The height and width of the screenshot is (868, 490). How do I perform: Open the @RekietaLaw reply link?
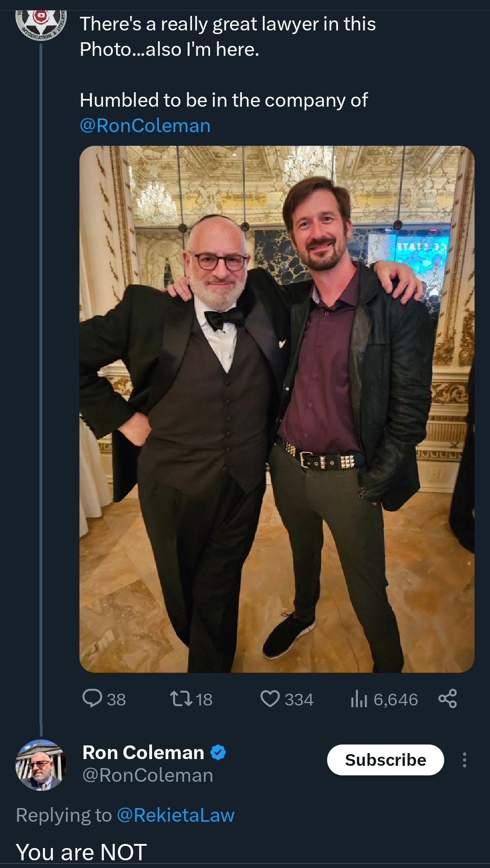coord(176,815)
